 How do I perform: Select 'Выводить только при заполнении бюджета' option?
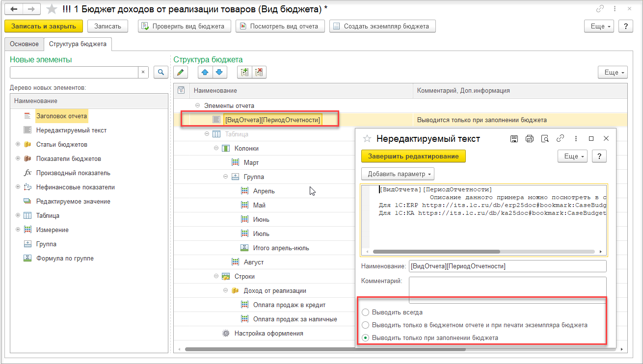click(x=365, y=338)
